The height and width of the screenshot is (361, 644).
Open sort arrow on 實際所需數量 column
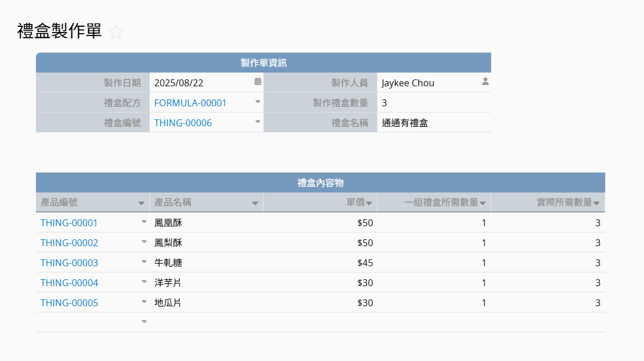(x=597, y=203)
